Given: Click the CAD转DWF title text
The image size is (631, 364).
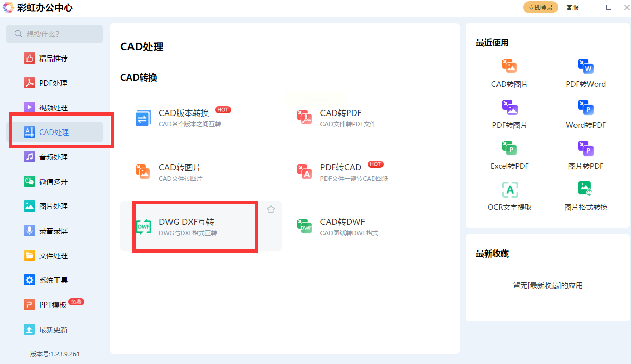Looking at the screenshot, I should pyautogui.click(x=342, y=222).
